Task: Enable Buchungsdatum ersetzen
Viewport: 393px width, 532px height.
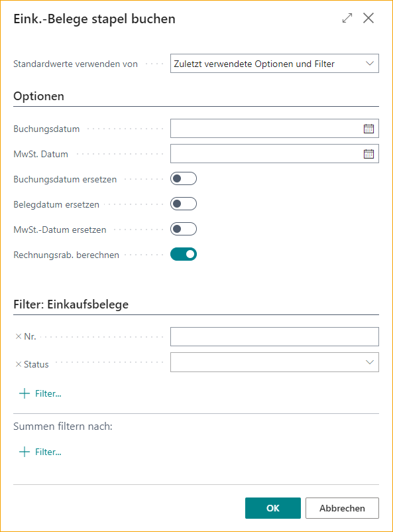Action: pos(183,178)
